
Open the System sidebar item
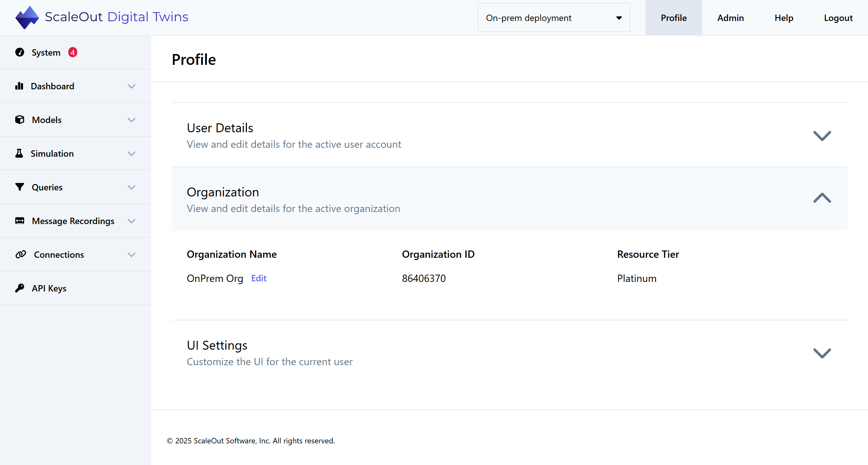click(x=76, y=52)
